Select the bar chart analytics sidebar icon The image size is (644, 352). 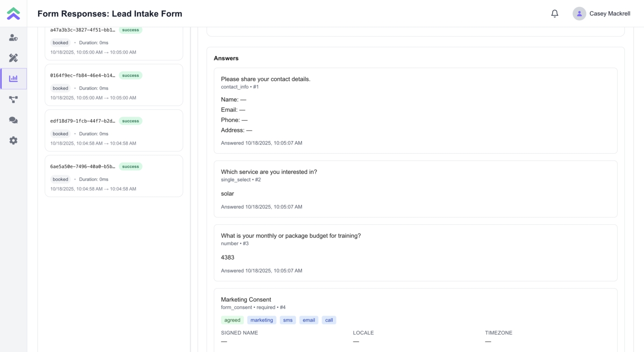(13, 79)
